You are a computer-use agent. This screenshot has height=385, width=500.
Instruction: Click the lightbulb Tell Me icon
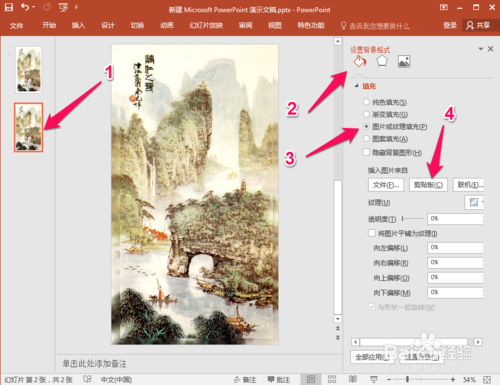[343, 25]
